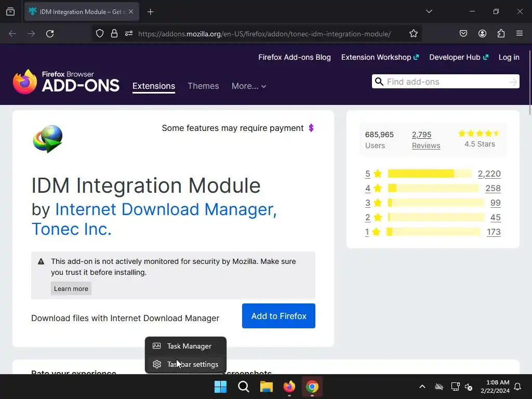Click purple dollar payment icon
The height and width of the screenshot is (399, 532).
tap(311, 128)
